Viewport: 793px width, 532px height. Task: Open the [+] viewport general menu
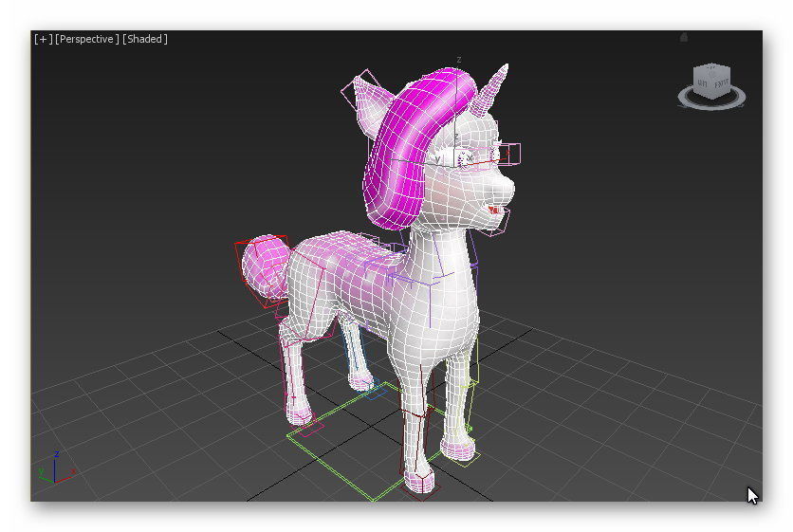[x=43, y=39]
